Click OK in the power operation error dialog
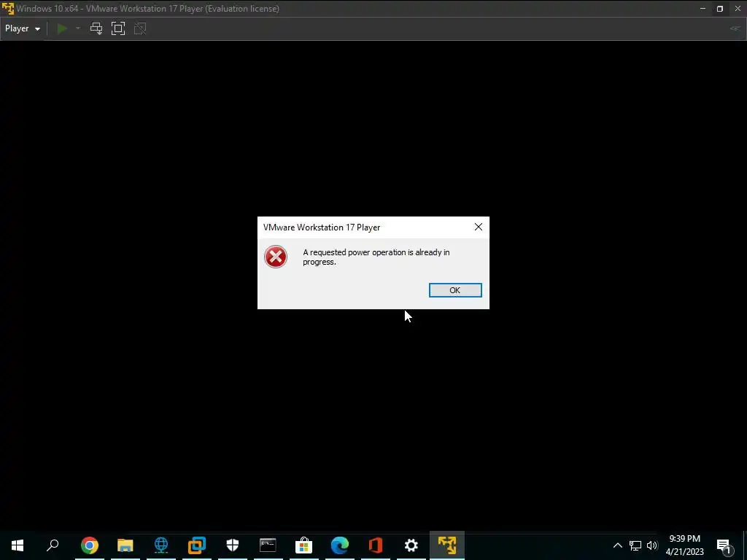This screenshot has height=560, width=747. 455,290
